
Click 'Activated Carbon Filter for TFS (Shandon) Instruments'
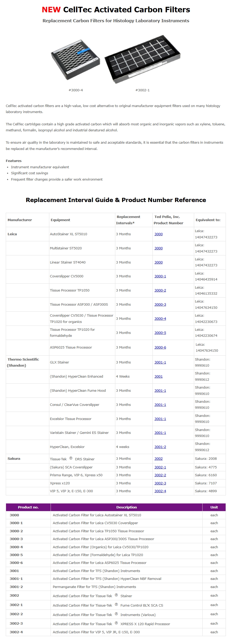point(96,571)
